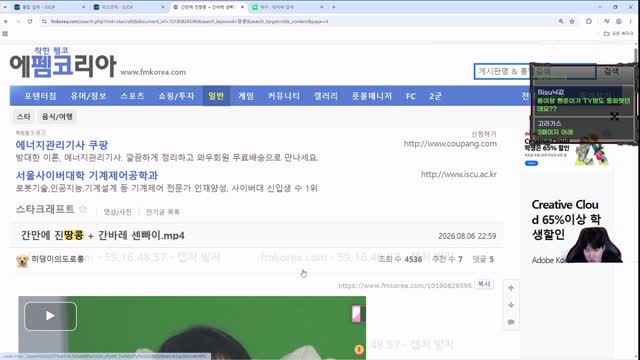Open the browser profile avatar icon
This screenshot has height=360, width=640.
(x=619, y=21)
